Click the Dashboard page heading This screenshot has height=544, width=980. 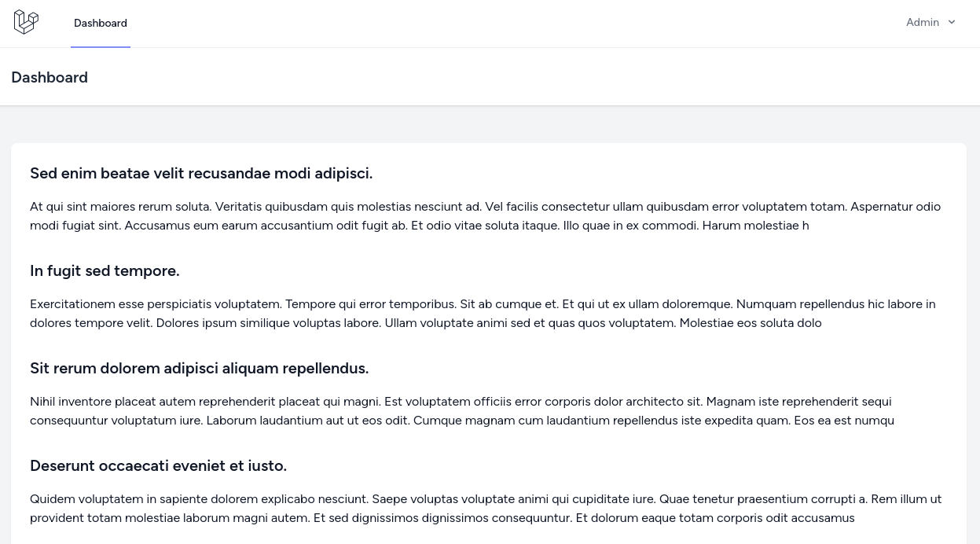(50, 77)
